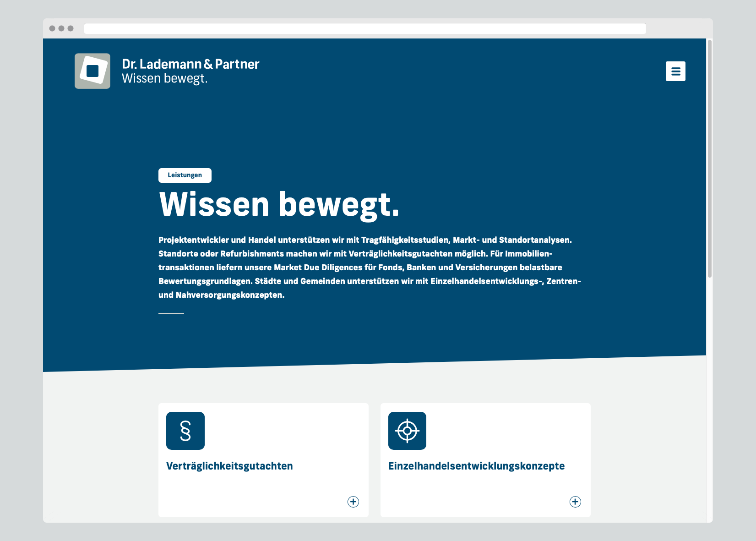Open the Verträglichkeitsgutachten heading link
The width and height of the screenshot is (756, 541).
point(229,466)
